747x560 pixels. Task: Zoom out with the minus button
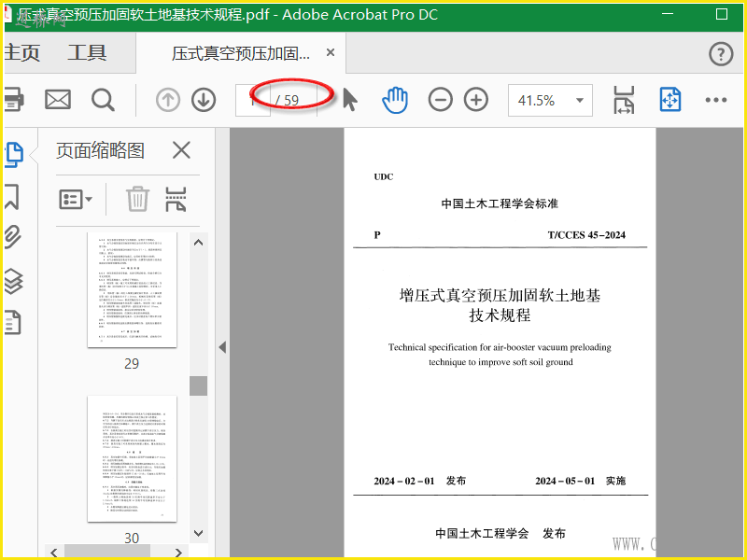coord(440,100)
